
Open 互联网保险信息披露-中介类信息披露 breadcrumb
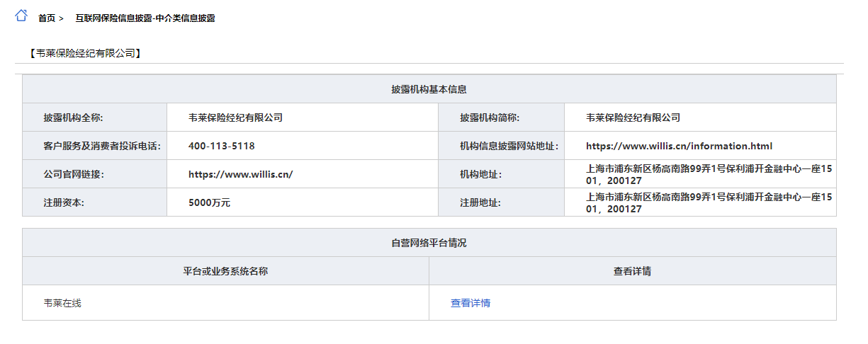(145, 18)
